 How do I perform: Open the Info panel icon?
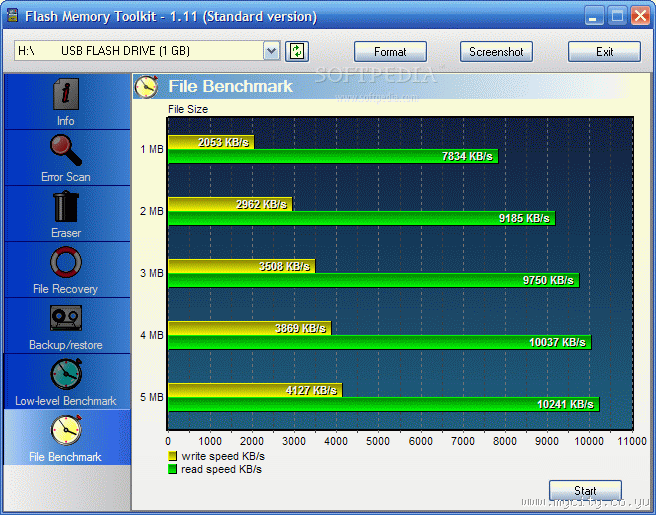(66, 94)
